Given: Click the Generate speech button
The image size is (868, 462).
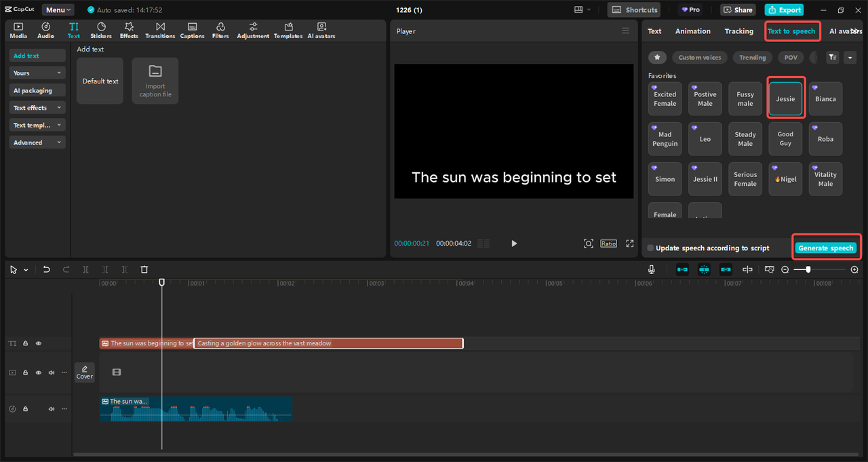Looking at the screenshot, I should (x=826, y=248).
